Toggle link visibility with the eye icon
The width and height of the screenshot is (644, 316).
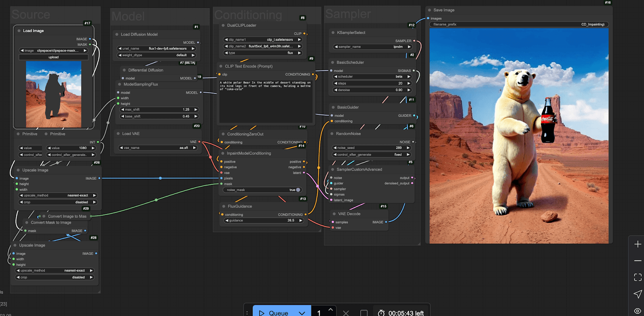click(638, 311)
